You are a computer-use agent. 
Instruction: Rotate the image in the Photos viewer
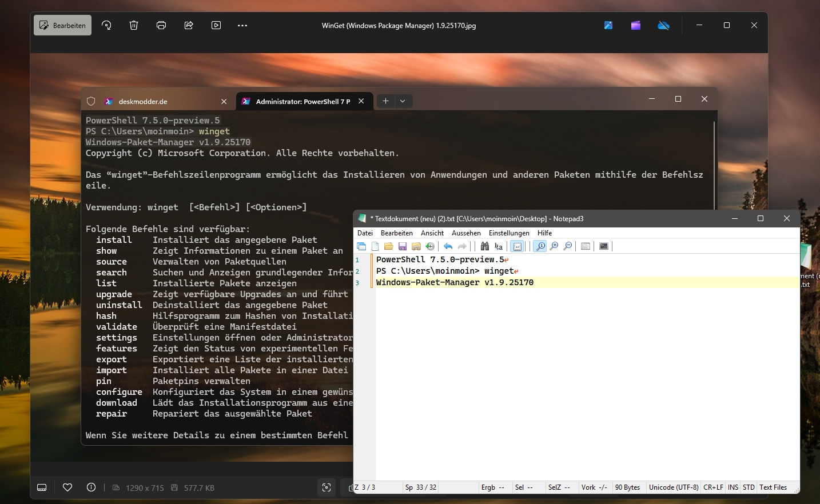(x=106, y=25)
